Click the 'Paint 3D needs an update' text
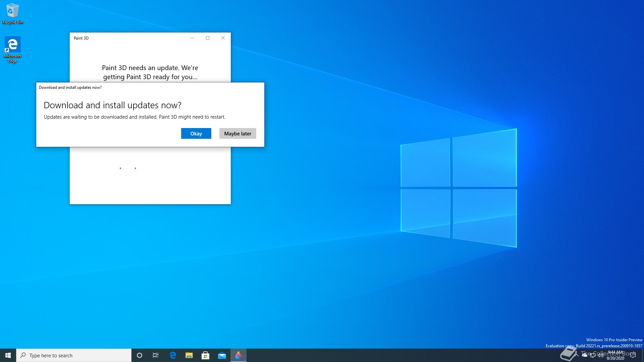This screenshot has height=362, width=644. tap(150, 72)
